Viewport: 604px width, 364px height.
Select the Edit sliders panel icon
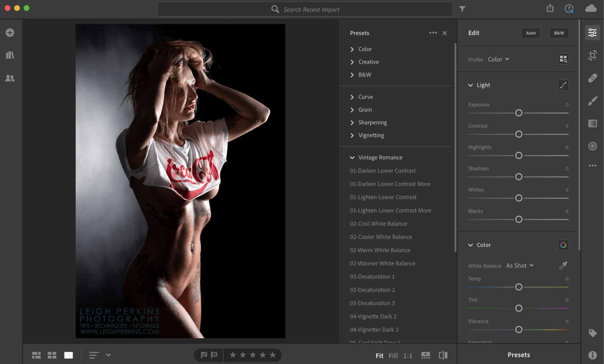point(592,33)
